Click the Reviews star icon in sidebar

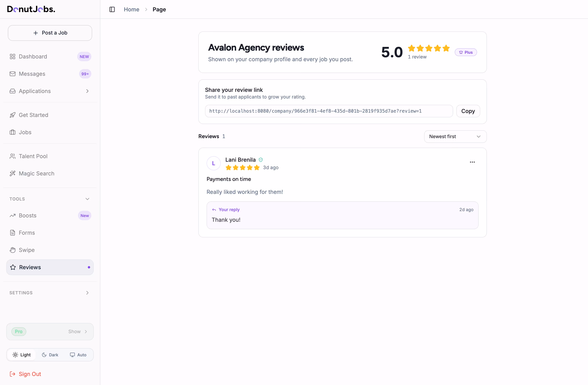coord(13,267)
